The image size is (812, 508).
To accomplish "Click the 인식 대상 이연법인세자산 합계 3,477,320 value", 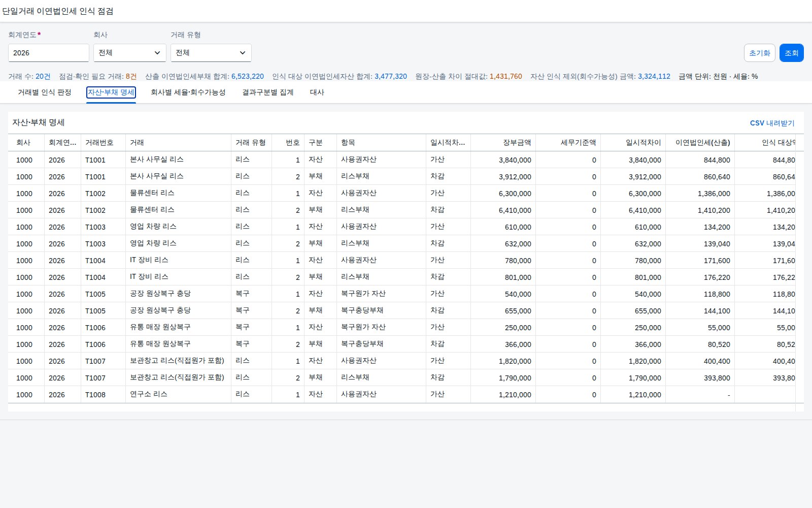I will click(391, 76).
